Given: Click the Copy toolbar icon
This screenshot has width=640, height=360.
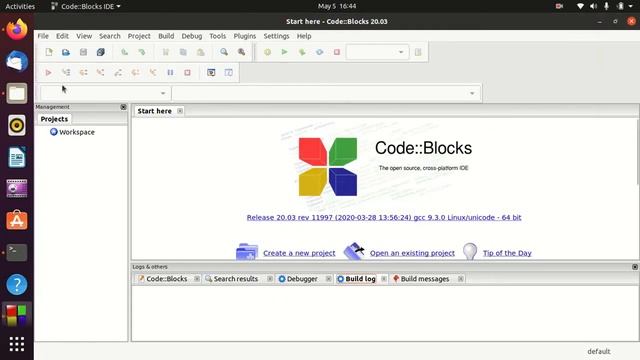Looking at the screenshot, I should 183,52.
